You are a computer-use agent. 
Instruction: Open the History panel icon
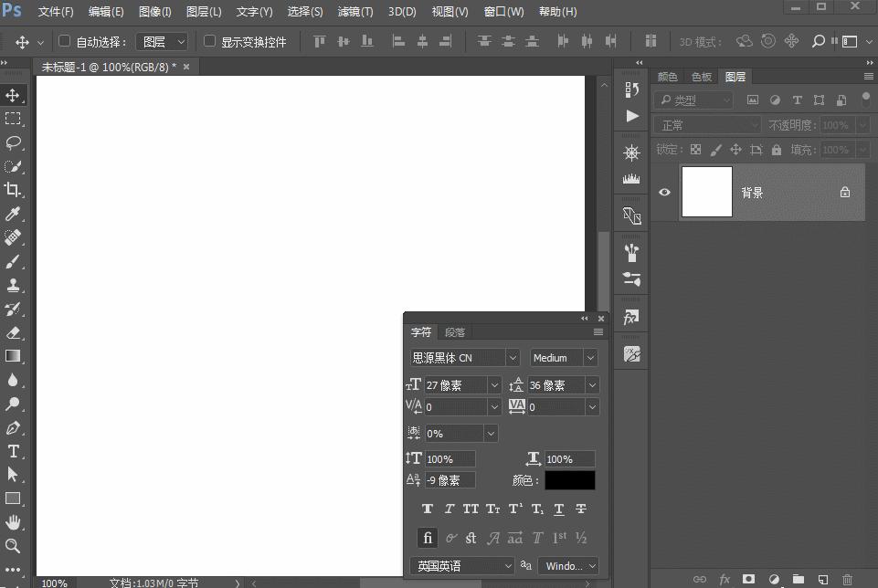click(630, 89)
